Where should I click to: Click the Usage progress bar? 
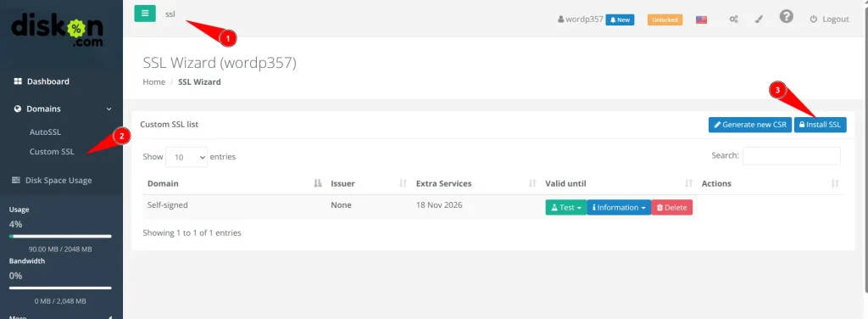60,237
